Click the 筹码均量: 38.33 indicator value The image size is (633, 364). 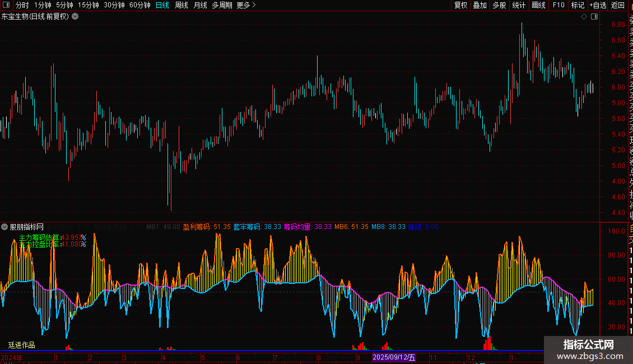point(308,227)
